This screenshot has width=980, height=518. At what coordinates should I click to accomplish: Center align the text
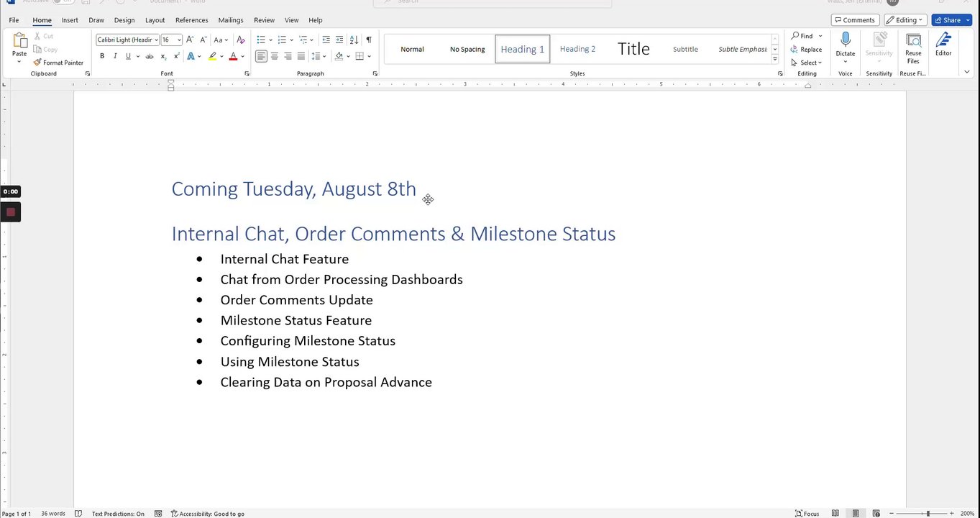tap(274, 56)
